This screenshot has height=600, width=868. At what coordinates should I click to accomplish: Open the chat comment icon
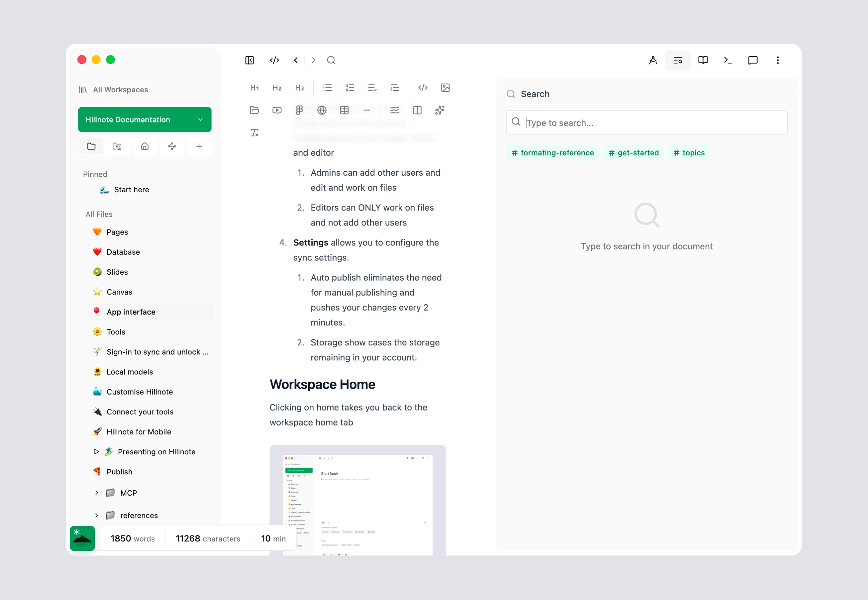click(x=753, y=60)
